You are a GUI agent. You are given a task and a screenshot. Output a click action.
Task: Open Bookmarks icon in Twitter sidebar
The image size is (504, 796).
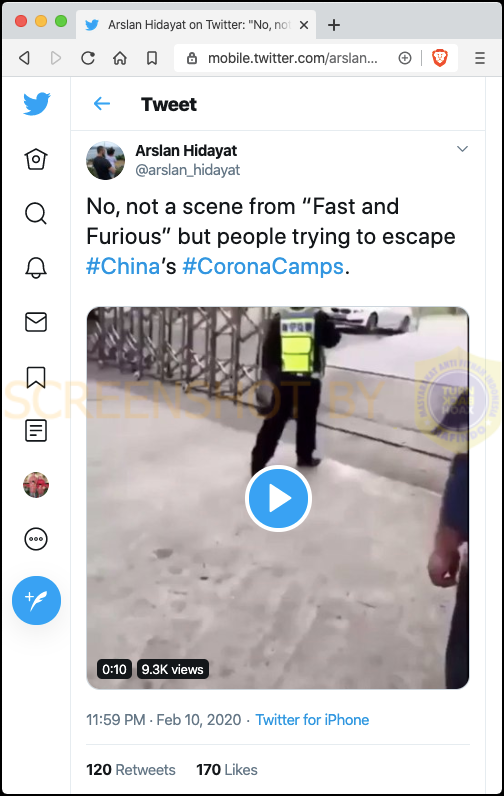(36, 377)
